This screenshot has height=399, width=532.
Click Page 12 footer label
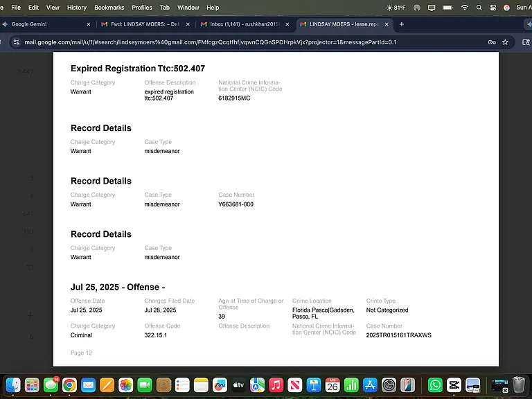[81, 353]
